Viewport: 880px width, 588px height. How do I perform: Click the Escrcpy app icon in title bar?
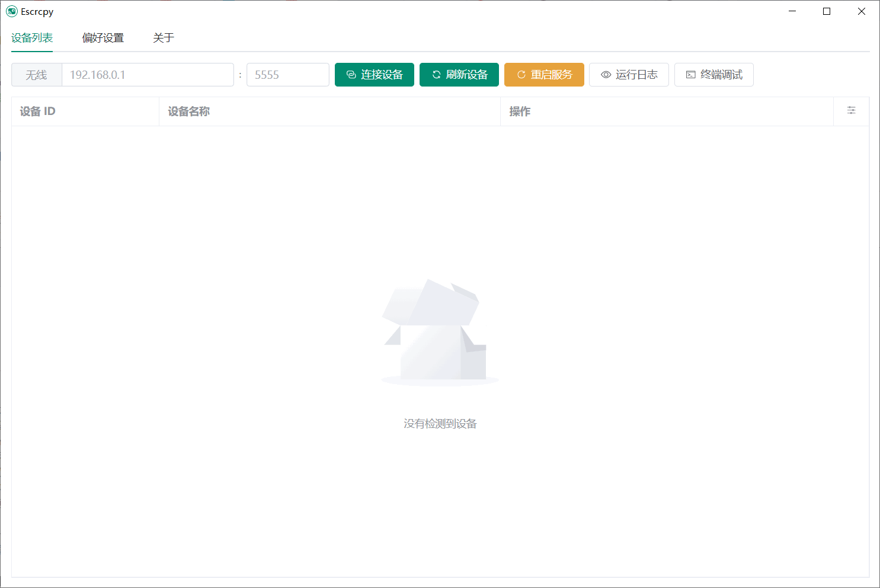pos(11,12)
